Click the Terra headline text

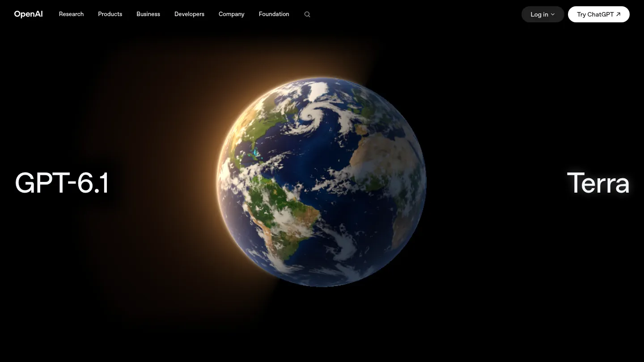[x=598, y=183]
